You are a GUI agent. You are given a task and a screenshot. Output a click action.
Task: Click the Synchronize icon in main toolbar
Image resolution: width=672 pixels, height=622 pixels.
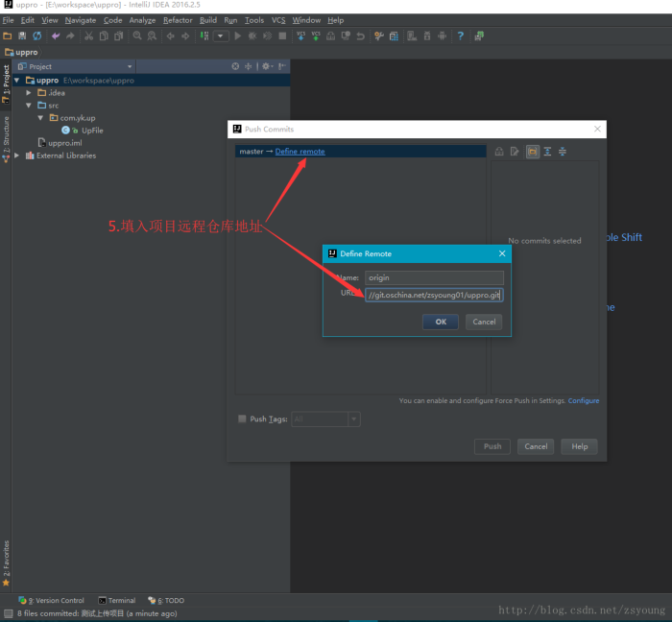[x=36, y=36]
